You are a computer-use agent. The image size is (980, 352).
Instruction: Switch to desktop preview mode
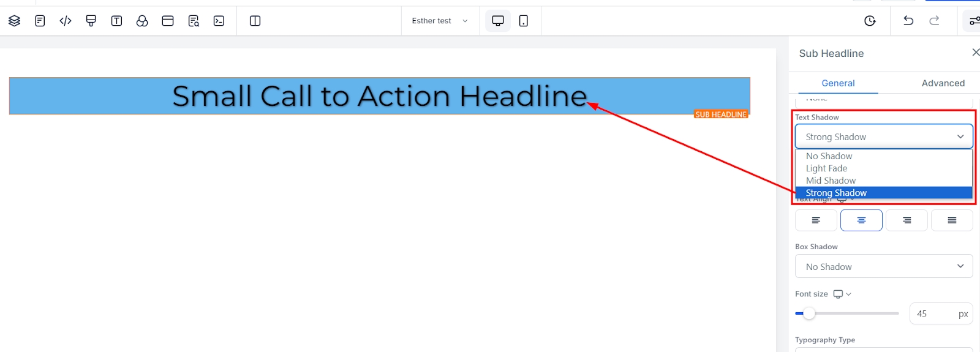click(498, 21)
